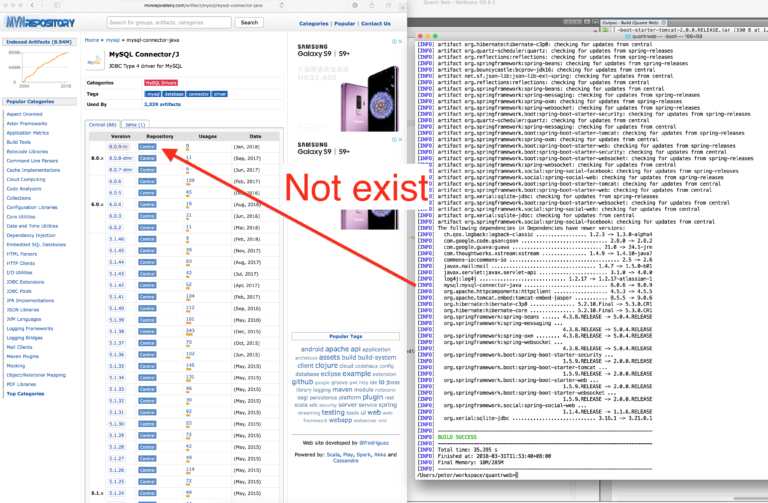The image size is (768, 503).
Task: Click Safari's forward navigation arrow
Action: pos(42,5)
